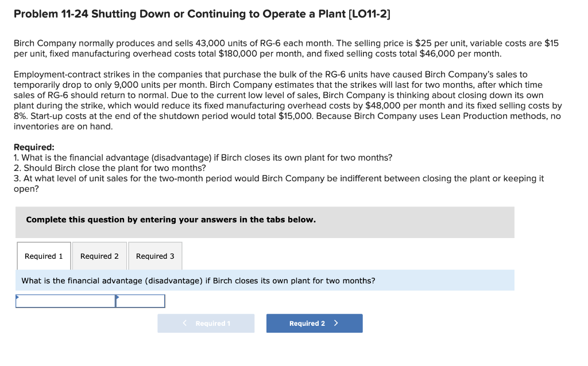This screenshot has width=588, height=366.
Task: Click requirement 3 question text
Action: coord(278,178)
